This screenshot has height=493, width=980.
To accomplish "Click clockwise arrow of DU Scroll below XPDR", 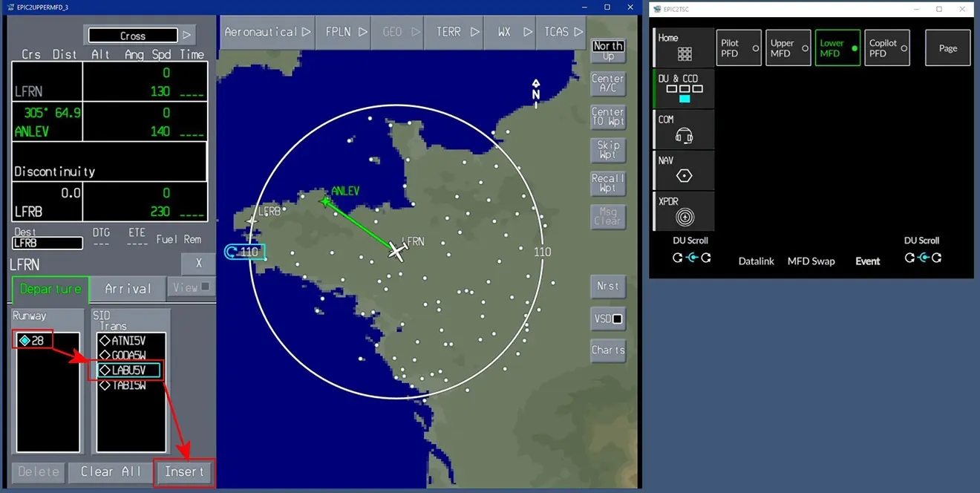I will (x=706, y=258).
